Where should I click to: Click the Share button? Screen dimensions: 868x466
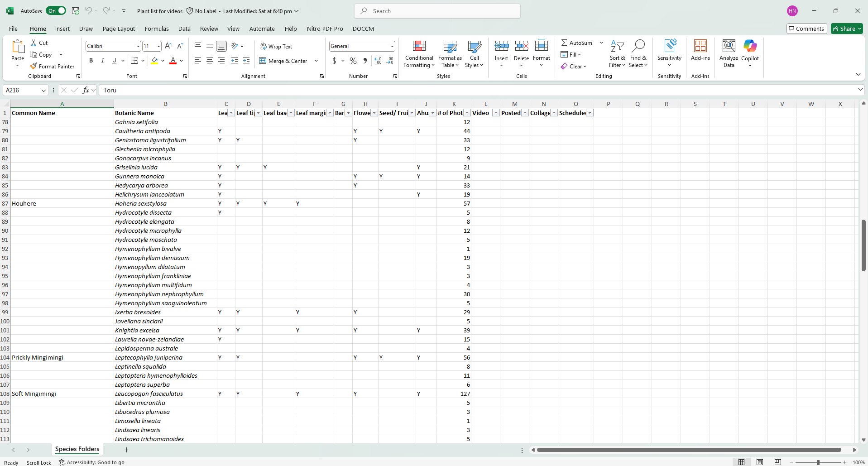pyautogui.click(x=847, y=29)
